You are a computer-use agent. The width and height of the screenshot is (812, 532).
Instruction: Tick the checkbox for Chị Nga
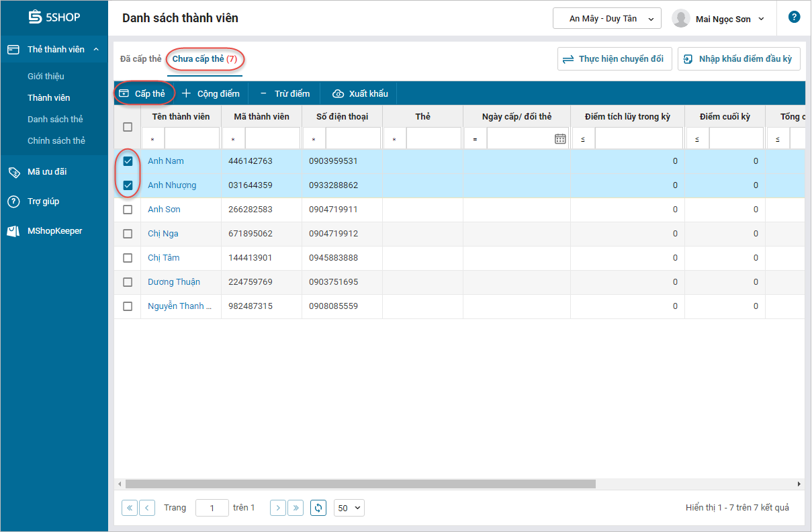point(128,234)
